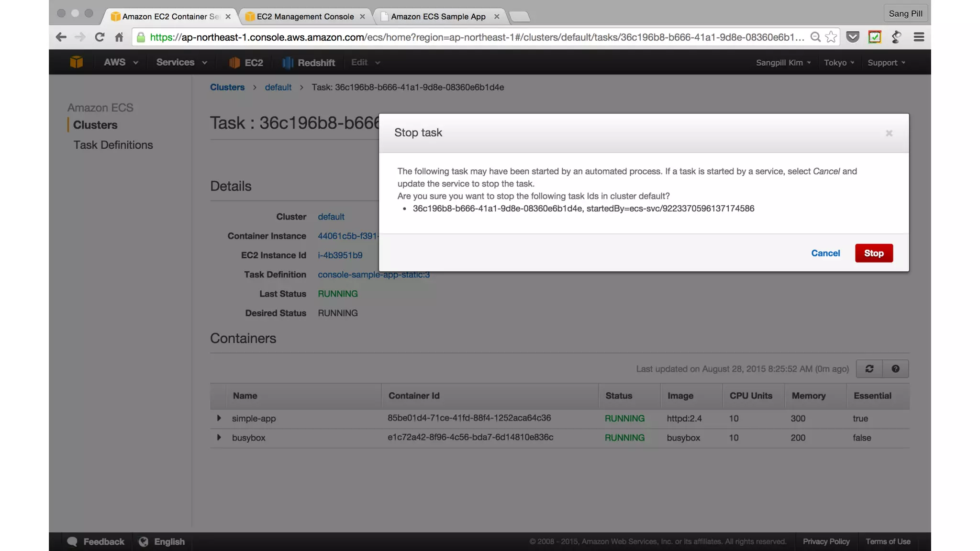Screen dimensions: 980x551
Task: Click the bookmark star icon in address bar
Action: point(832,37)
